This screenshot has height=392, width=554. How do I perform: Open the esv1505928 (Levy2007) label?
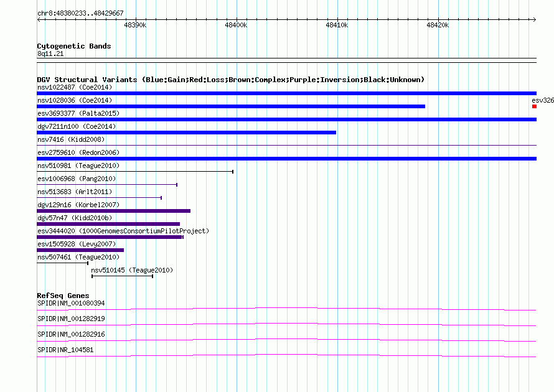pyautogui.click(x=77, y=244)
